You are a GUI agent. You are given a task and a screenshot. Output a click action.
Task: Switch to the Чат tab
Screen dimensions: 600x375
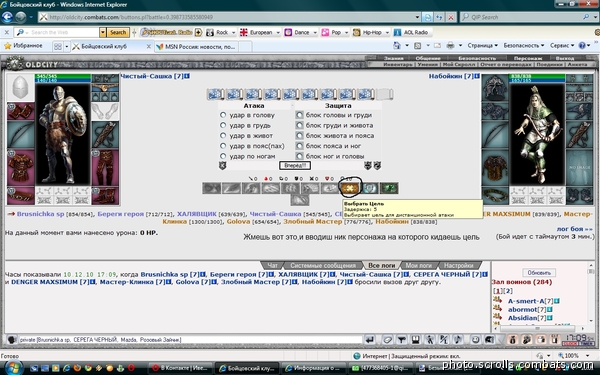[x=273, y=265]
